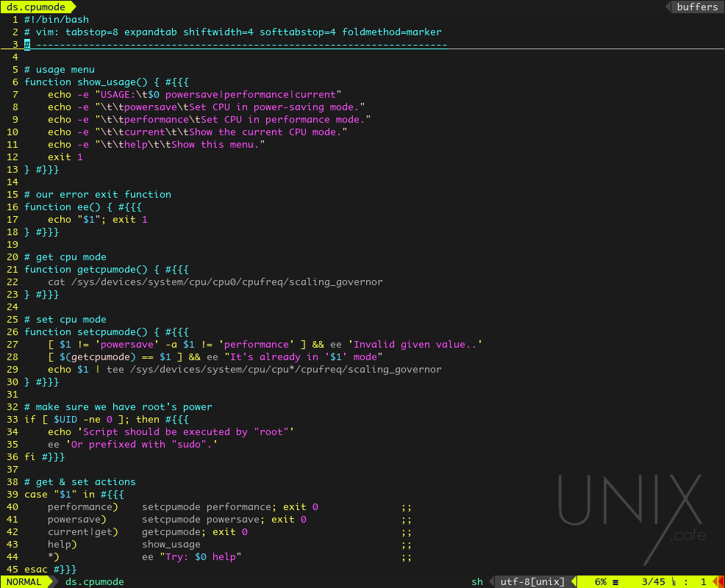Click 'Show this menu.' text on line 11
This screenshot has height=588, width=725.
215,144
